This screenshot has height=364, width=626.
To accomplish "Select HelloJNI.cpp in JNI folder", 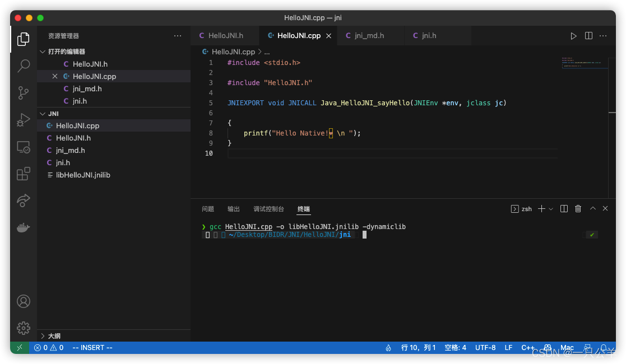I will (114, 125).
